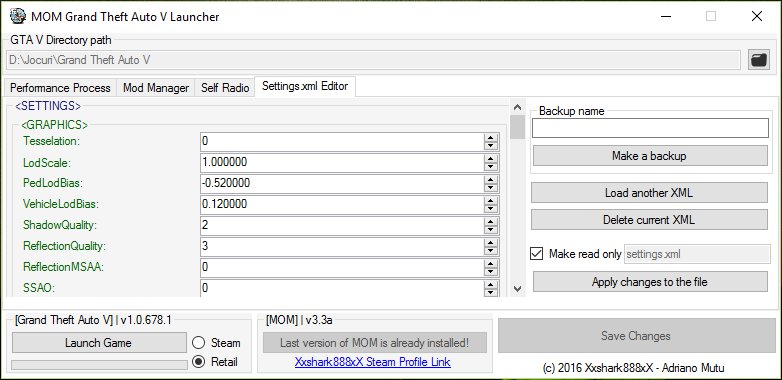This screenshot has width=782, height=380.
Task: Apply changes to the file
Action: pos(650,282)
